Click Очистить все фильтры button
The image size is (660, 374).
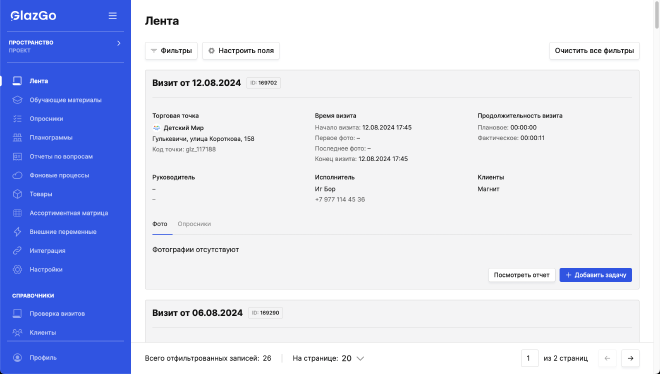594,51
